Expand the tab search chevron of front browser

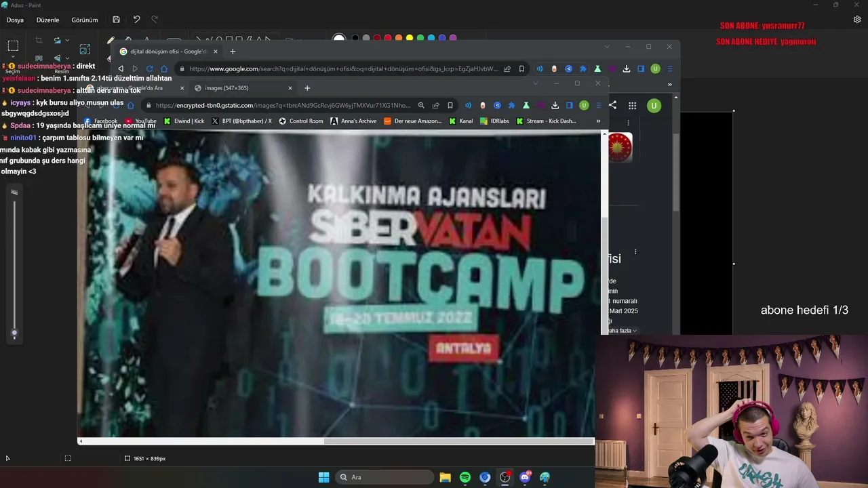tap(535, 83)
